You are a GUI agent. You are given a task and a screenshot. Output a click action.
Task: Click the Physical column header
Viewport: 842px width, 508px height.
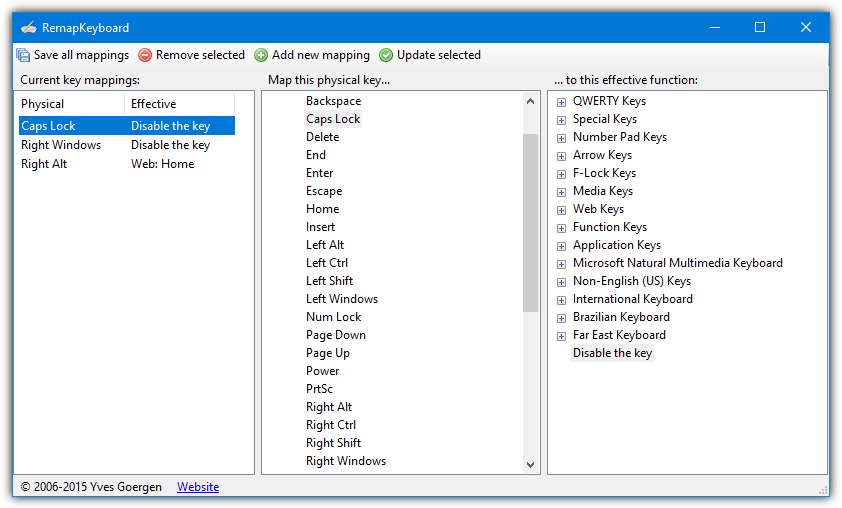click(x=71, y=104)
